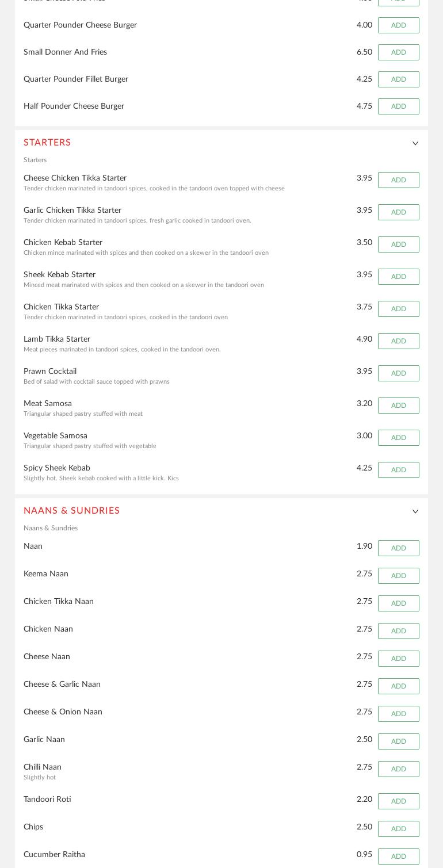This screenshot has width=443, height=868.
Task: Collapse the NAANS & SUNDRIES section
Action: [415, 511]
